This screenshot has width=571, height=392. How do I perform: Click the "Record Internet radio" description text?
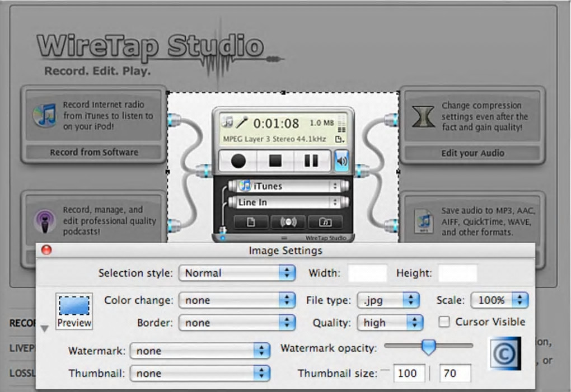point(108,116)
